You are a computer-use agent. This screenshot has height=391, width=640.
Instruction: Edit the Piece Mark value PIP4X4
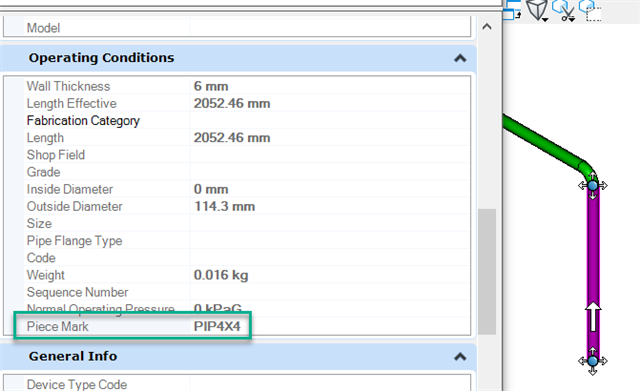217,327
